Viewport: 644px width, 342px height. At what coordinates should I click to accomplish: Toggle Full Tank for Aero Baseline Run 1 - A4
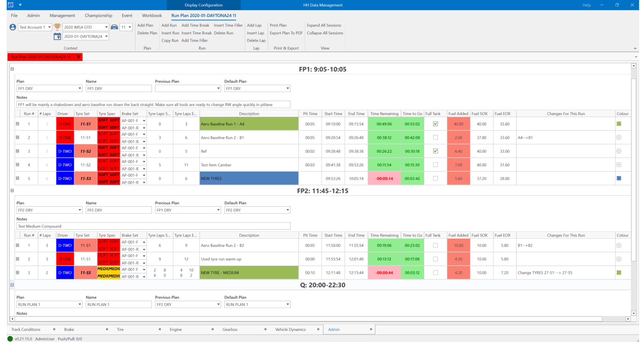click(435, 124)
